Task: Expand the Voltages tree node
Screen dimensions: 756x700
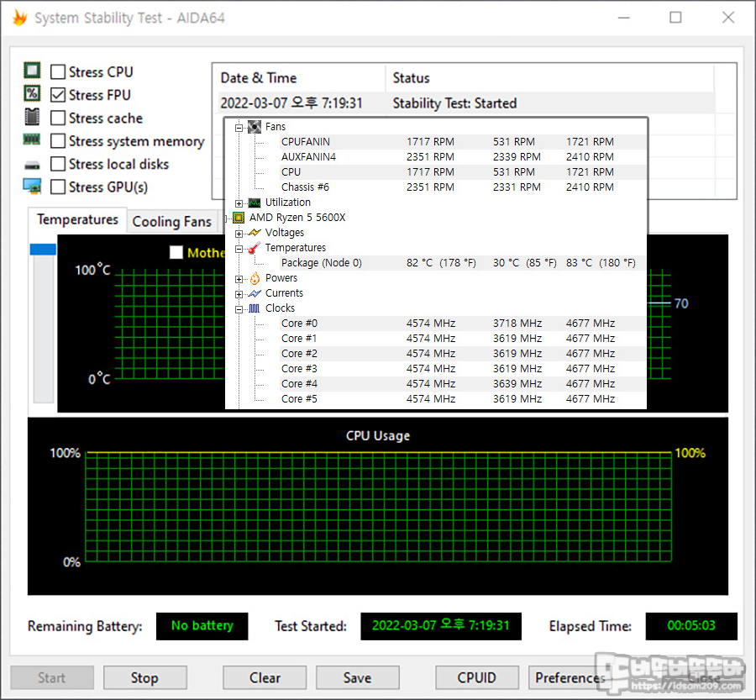Action: [x=239, y=234]
